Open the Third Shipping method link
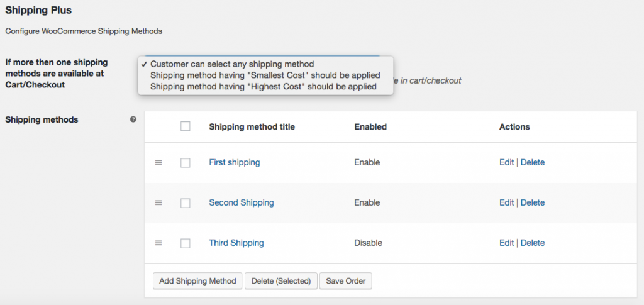 [236, 243]
